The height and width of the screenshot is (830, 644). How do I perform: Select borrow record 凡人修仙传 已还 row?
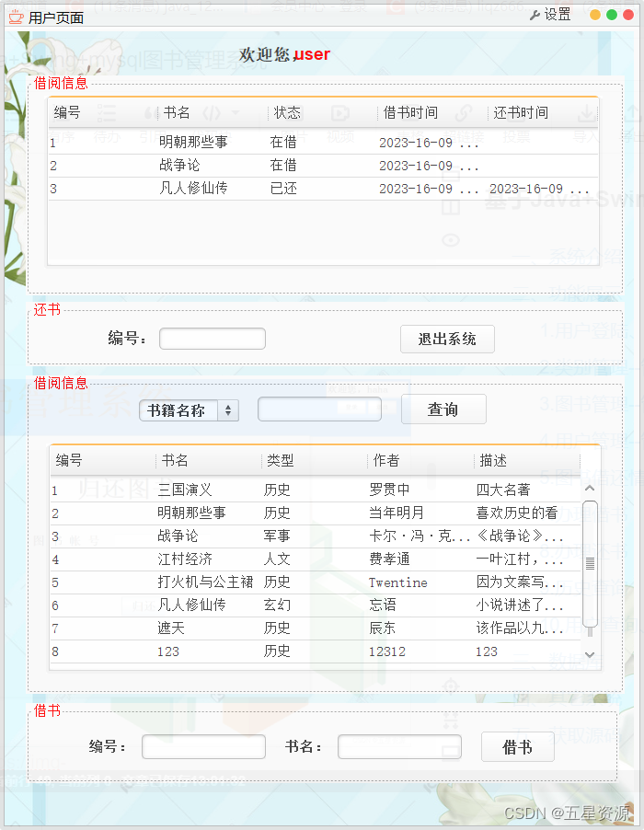coord(323,189)
